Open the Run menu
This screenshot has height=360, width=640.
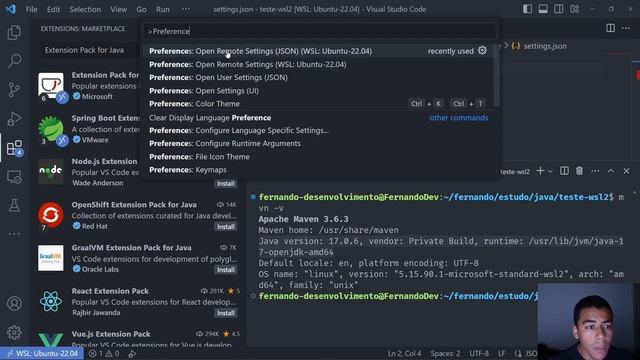(x=162, y=9)
